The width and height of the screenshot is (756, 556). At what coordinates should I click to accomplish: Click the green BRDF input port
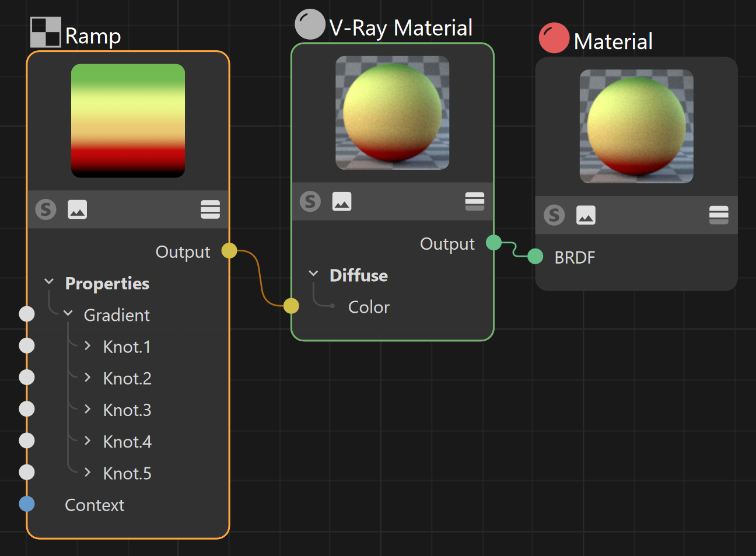point(535,256)
